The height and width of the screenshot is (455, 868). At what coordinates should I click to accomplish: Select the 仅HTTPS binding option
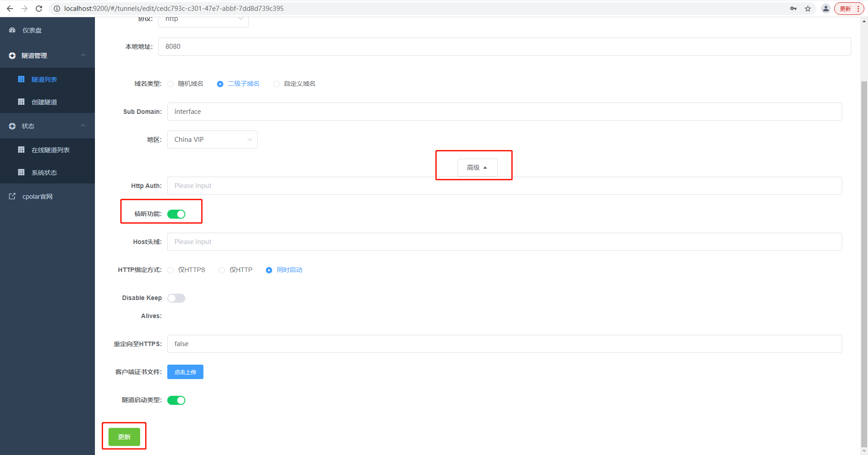pyautogui.click(x=170, y=270)
